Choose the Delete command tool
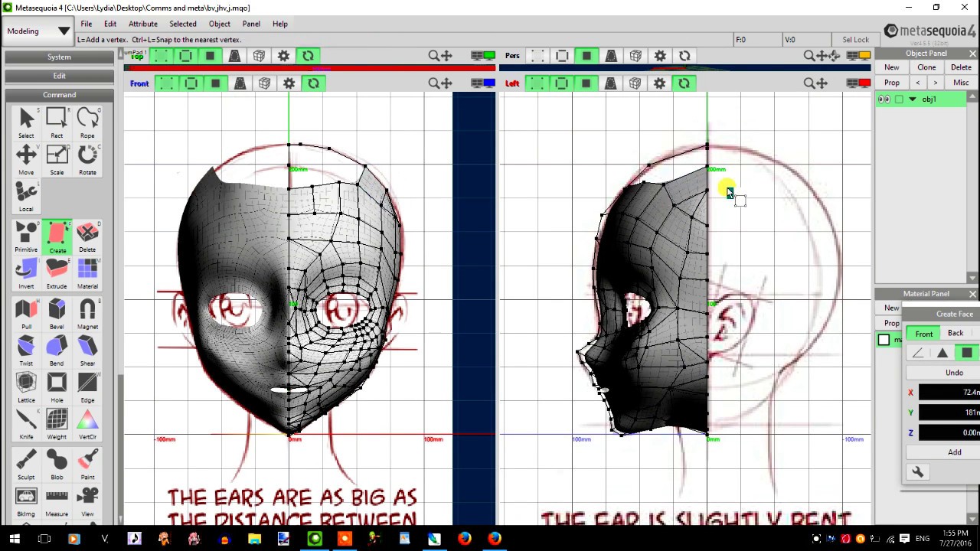The height and width of the screenshot is (551, 980). click(x=87, y=236)
